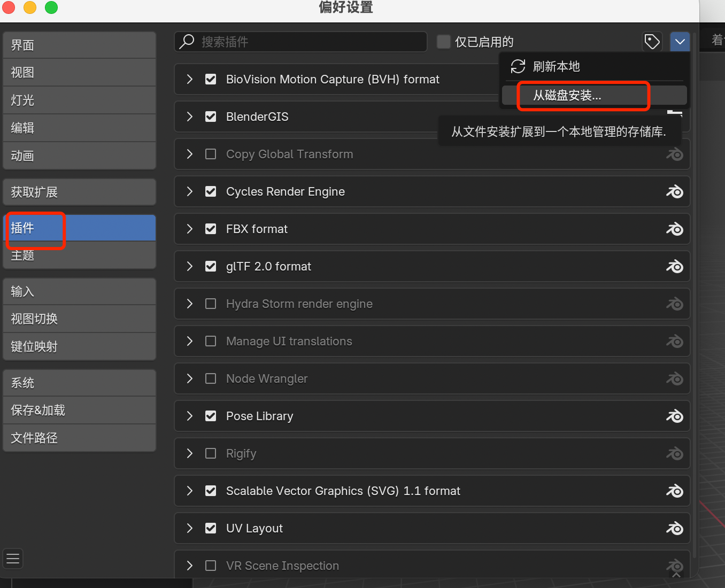
Task: Open the 键位映射 section
Action: pyautogui.click(x=79, y=346)
